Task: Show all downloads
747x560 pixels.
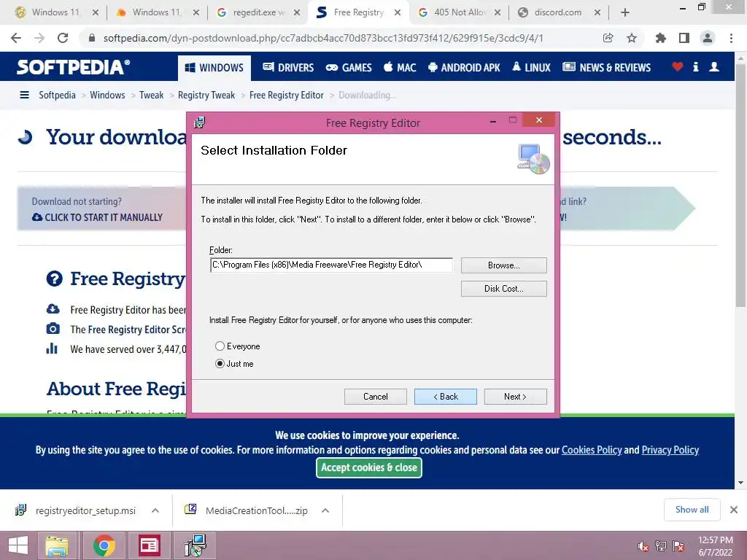Action: point(692,510)
